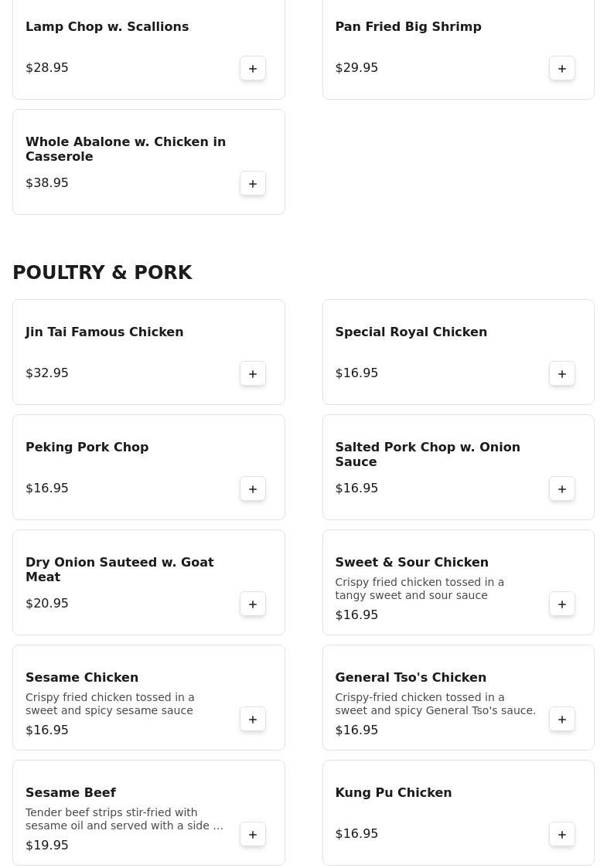Add Salted Pork Chop w. Onion Sauce
This screenshot has height=868, width=607.
(562, 488)
